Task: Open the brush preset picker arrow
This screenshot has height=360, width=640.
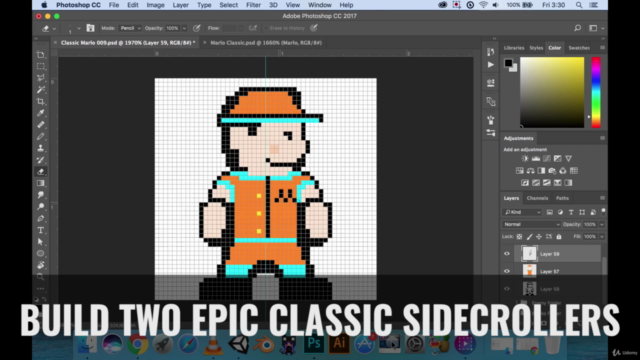Action: (x=79, y=29)
